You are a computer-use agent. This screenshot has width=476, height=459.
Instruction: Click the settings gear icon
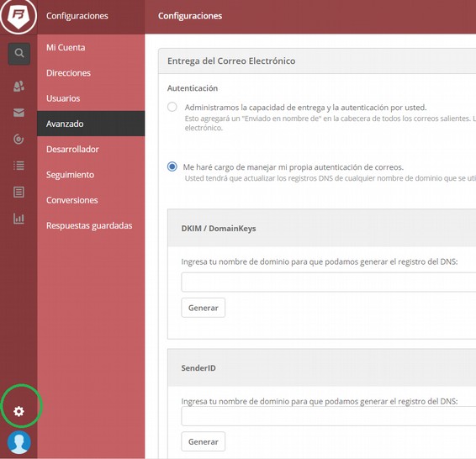(19, 411)
